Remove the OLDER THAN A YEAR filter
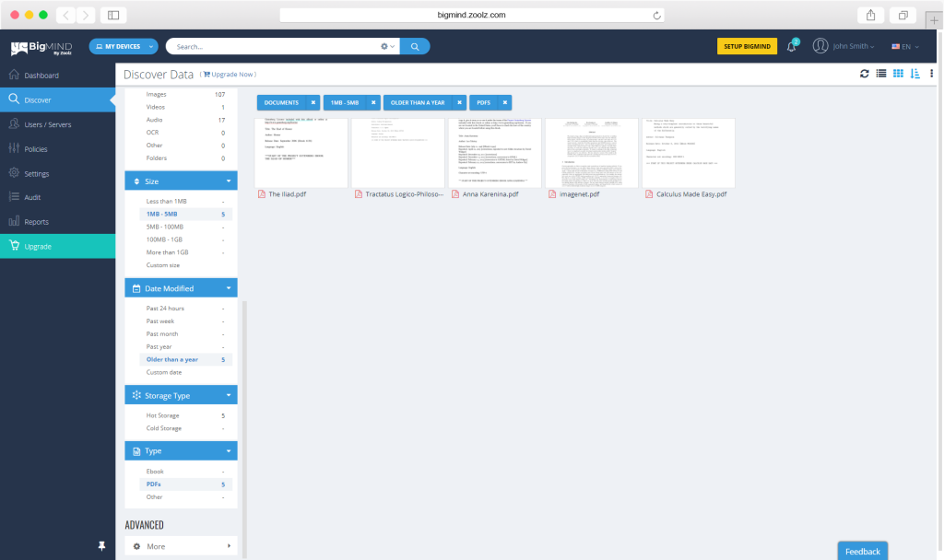Image resolution: width=944 pixels, height=560 pixels. click(457, 102)
